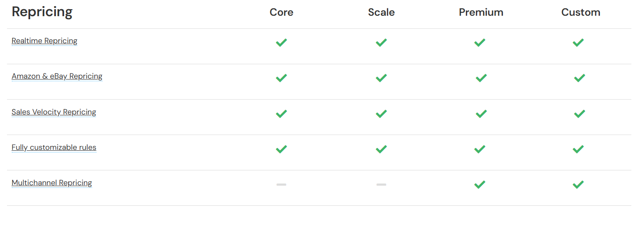The width and height of the screenshot is (644, 232).
Task: Click the Custom plan column header
Action: tap(580, 12)
